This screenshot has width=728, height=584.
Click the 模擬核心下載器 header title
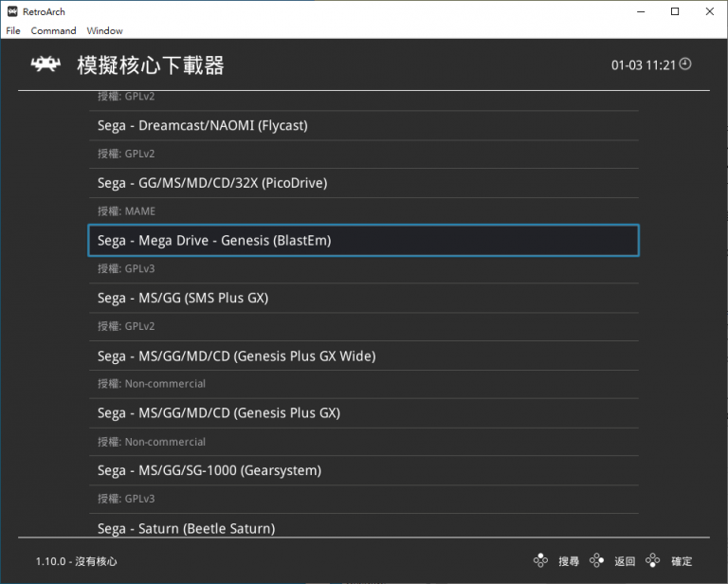click(x=151, y=65)
